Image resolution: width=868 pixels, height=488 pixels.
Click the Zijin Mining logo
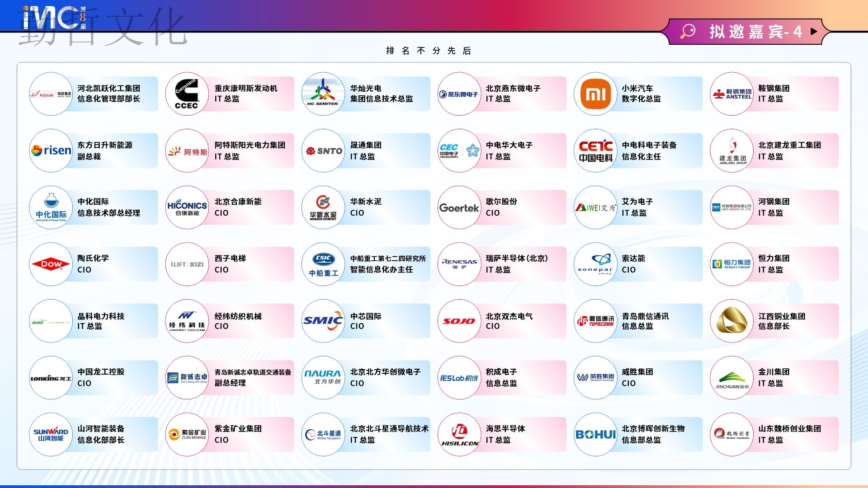(x=187, y=434)
